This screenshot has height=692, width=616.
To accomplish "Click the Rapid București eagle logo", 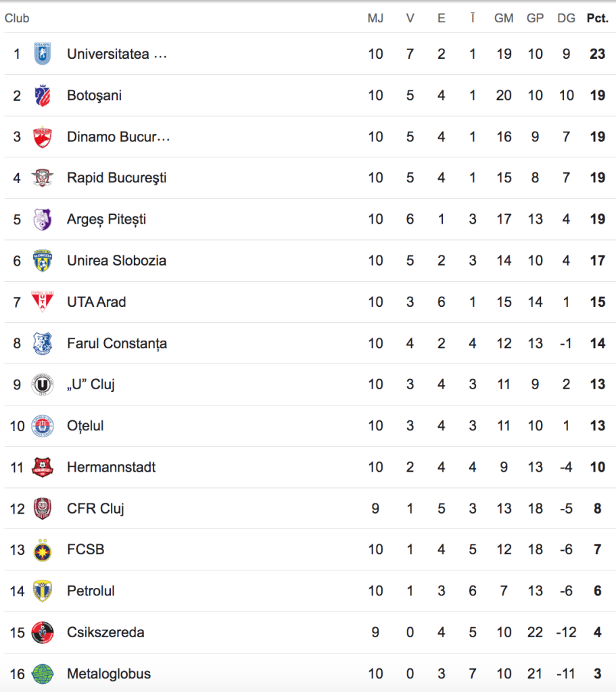I will pyautogui.click(x=43, y=178).
